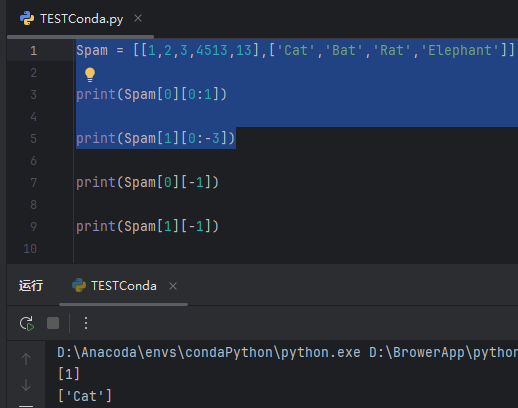Click the Python file icon on editor tab
Image resolution: width=518 pixels, height=408 pixels.
tap(27, 18)
